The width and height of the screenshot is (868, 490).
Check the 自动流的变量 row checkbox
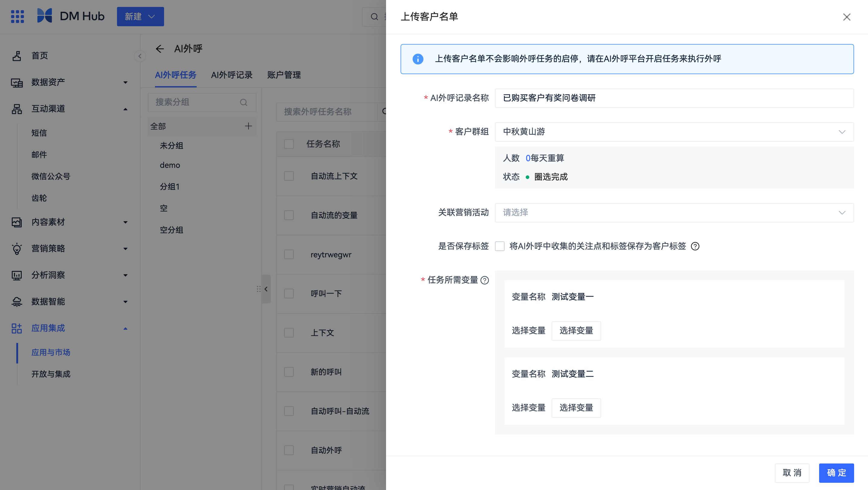coord(289,215)
